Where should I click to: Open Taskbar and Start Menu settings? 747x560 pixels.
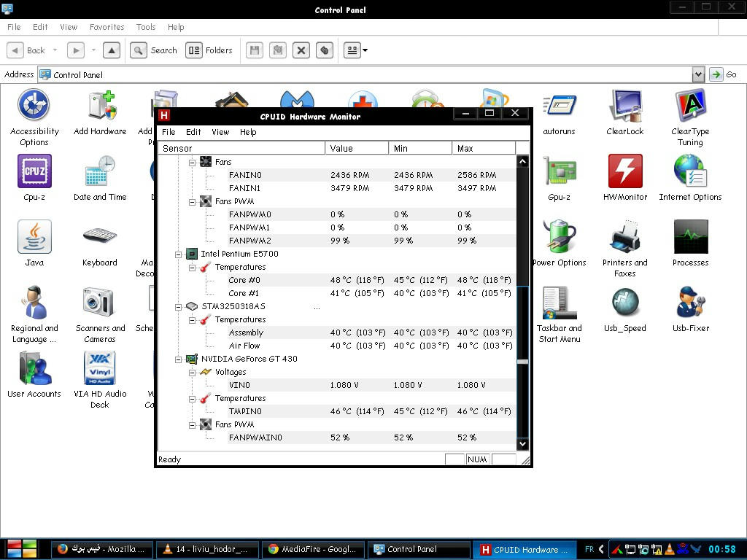pyautogui.click(x=560, y=314)
